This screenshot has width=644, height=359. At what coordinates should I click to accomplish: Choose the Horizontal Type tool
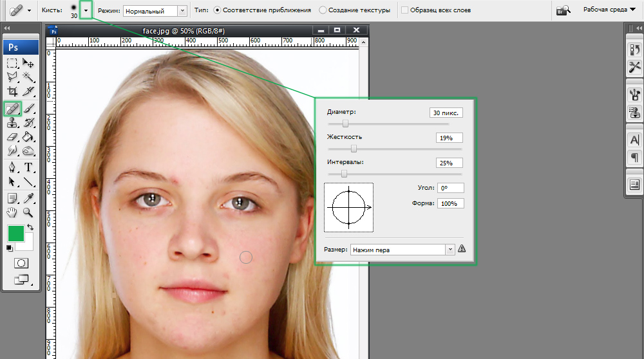tap(28, 168)
